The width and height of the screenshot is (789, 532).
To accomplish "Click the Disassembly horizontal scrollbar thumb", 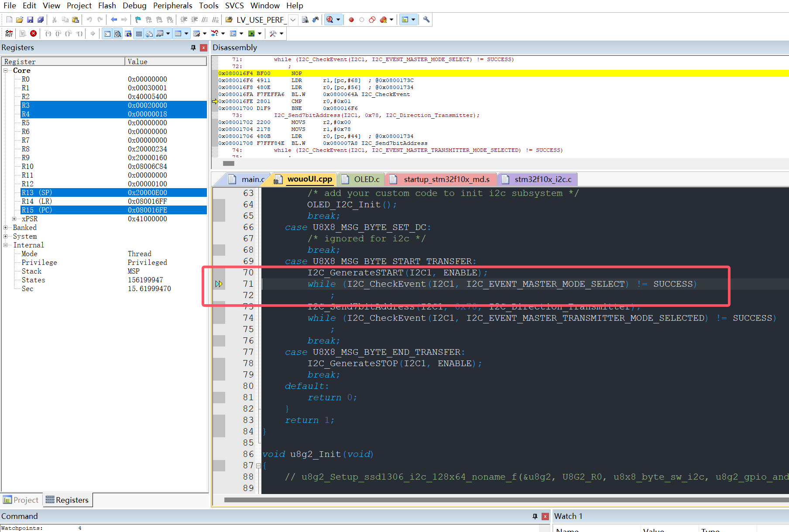I will coord(229,164).
